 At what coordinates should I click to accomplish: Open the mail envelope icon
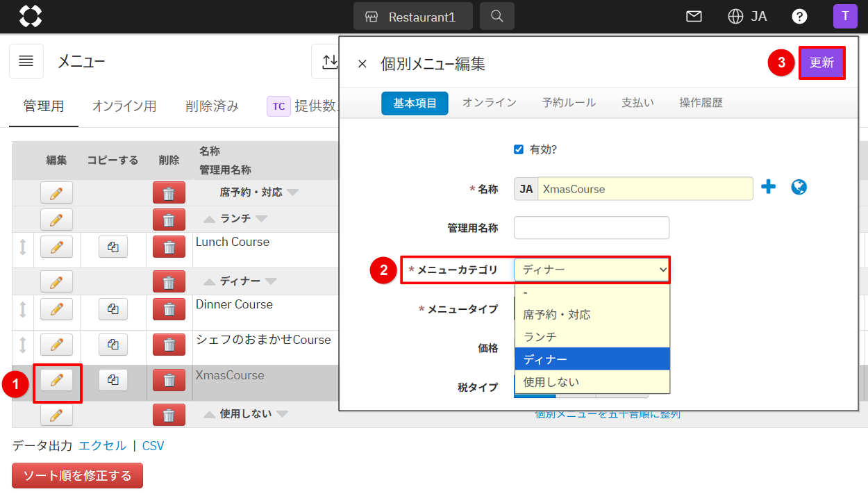694,16
